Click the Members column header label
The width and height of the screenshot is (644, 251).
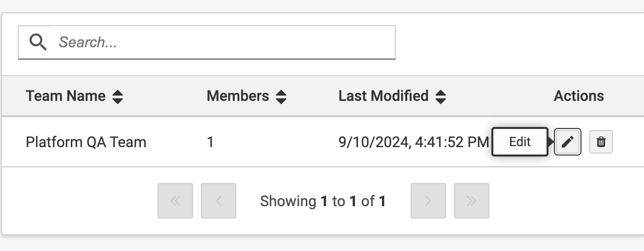pos(238,96)
